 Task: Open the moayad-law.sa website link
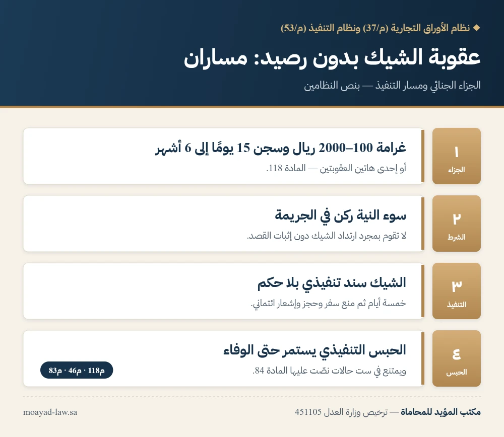(50, 412)
